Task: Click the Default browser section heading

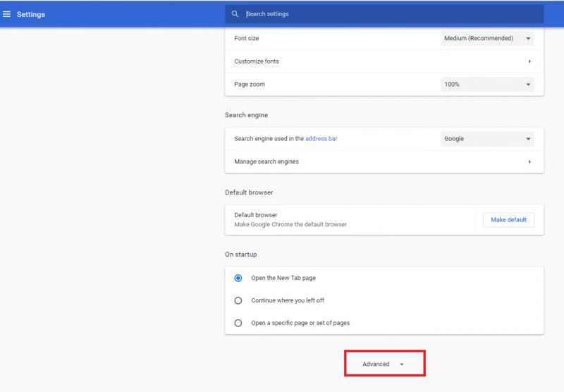Action: 249,192
